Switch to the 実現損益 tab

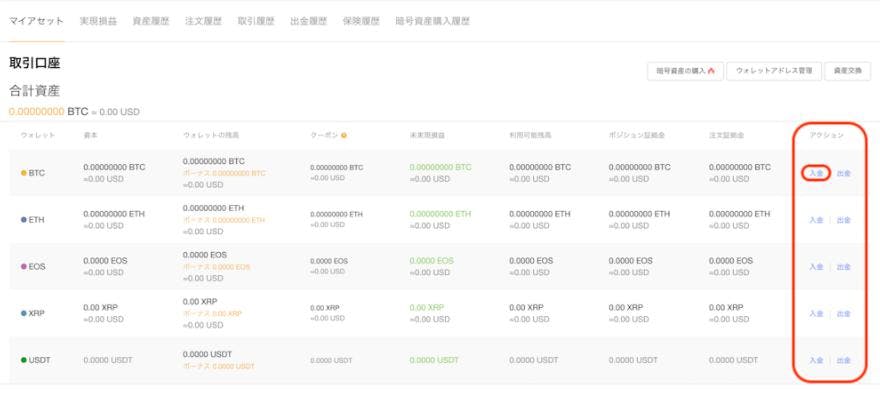(x=98, y=21)
